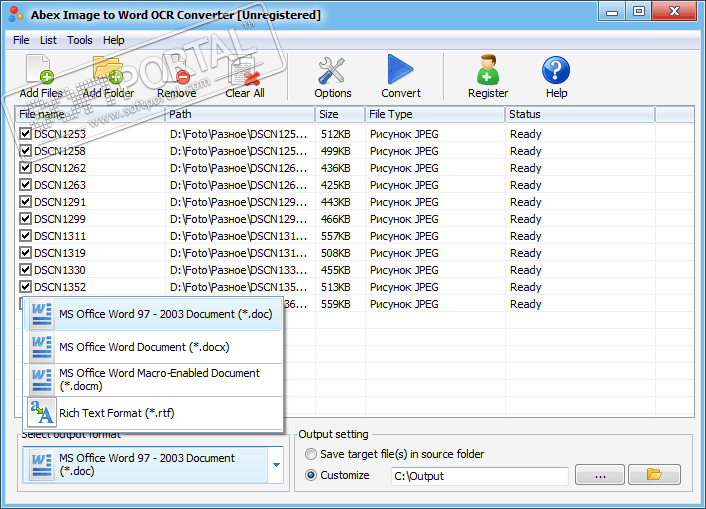Click the Remove toolbar icon
Viewport: 706px width, 509px height.
[x=176, y=69]
